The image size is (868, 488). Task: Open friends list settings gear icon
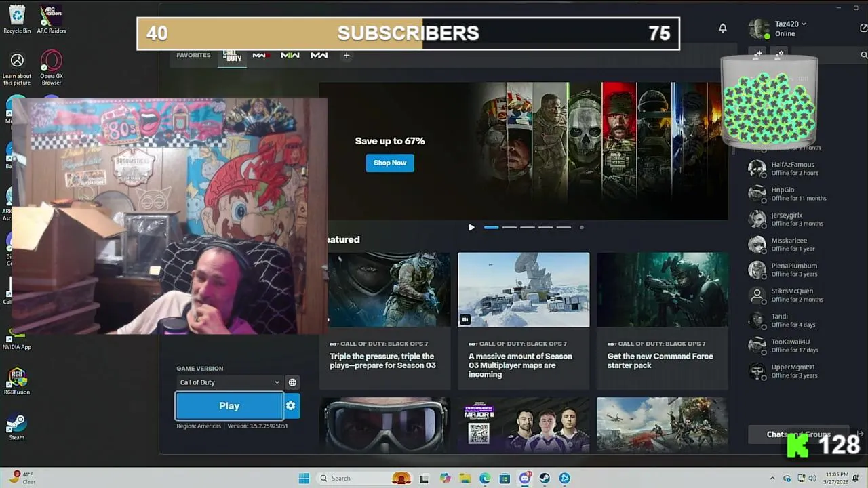coord(781,54)
